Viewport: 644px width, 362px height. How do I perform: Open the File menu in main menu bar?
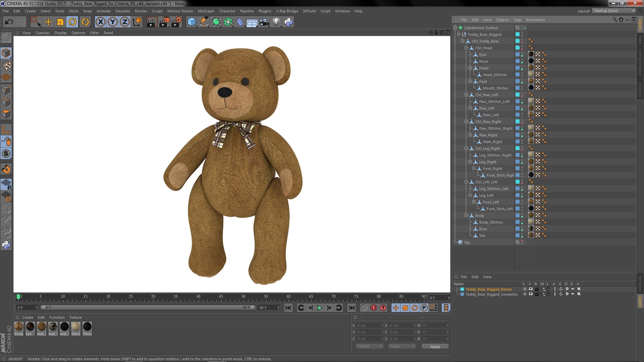[6, 11]
